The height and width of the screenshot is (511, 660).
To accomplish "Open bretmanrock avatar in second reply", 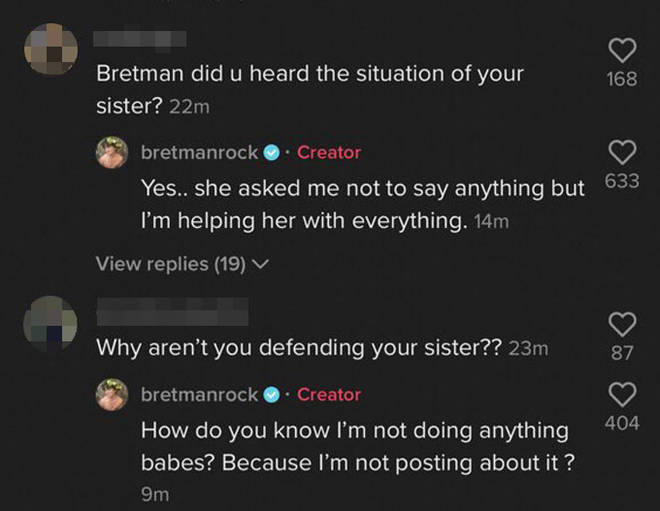I will pos(111,395).
